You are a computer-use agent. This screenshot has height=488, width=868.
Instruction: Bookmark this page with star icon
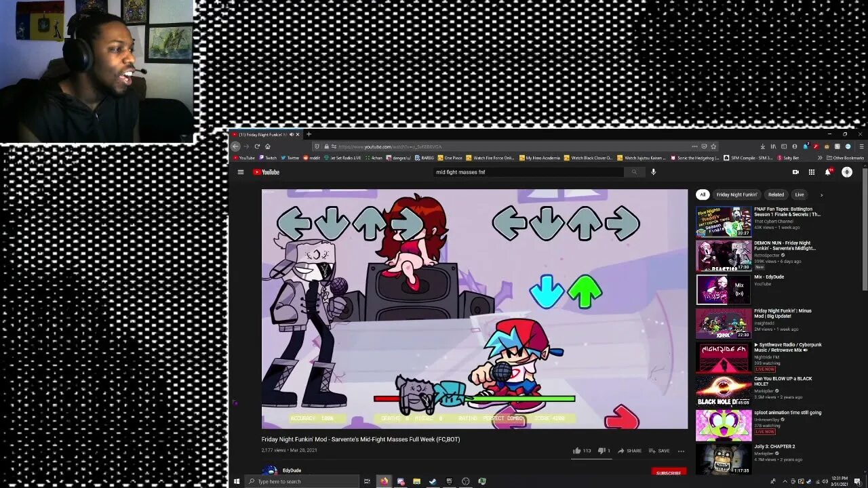coord(713,146)
